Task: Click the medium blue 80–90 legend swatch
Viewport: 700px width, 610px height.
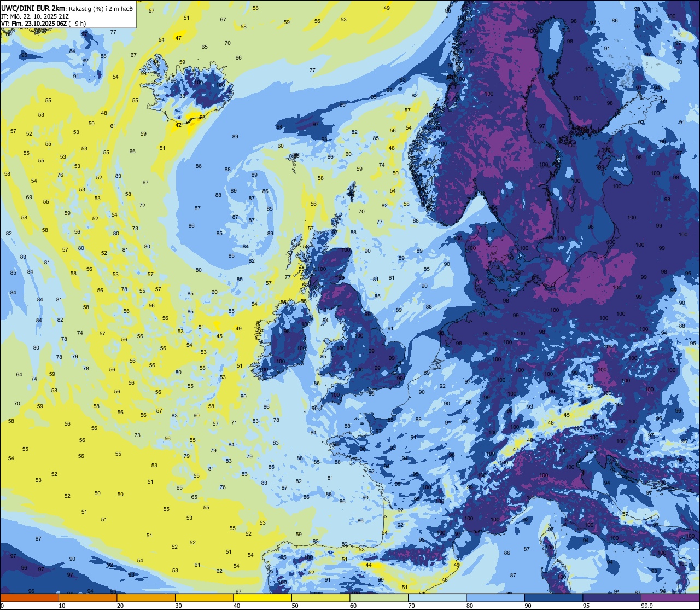Action: [495, 597]
